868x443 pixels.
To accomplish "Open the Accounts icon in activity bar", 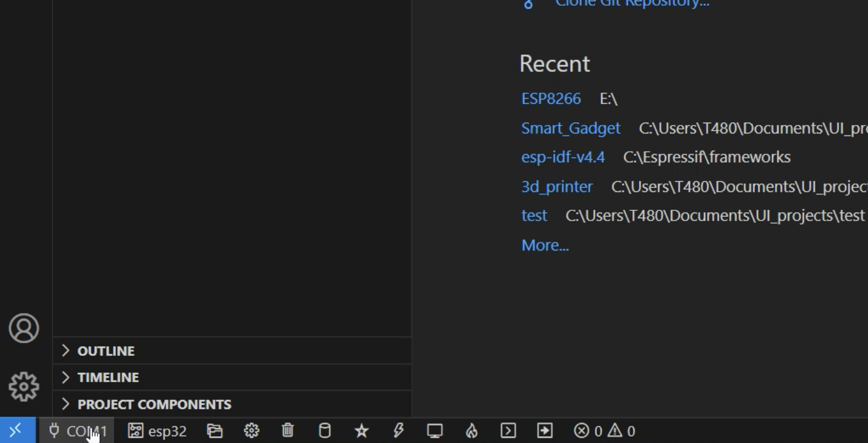I will pyautogui.click(x=23, y=328).
